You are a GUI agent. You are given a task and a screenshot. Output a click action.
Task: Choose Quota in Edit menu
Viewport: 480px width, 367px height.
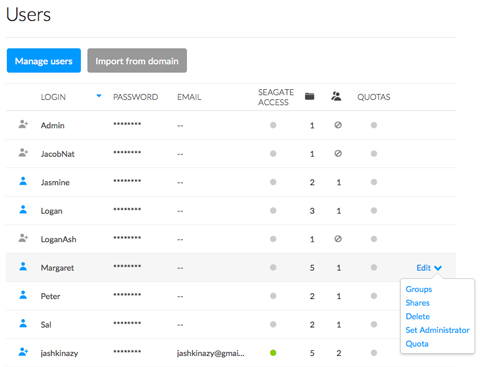click(x=417, y=344)
